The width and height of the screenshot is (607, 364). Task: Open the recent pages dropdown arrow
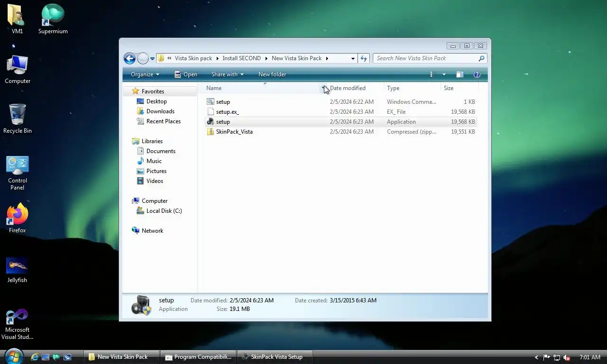point(152,59)
